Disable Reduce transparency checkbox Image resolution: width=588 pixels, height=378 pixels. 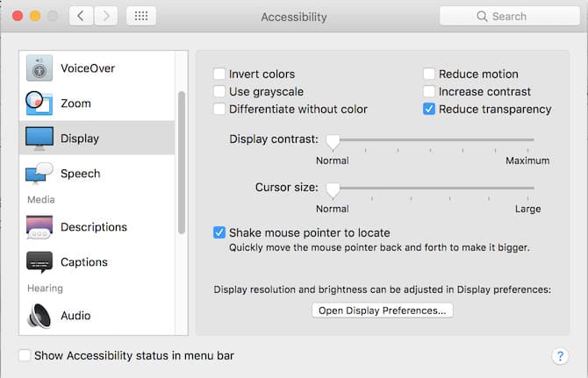(429, 110)
